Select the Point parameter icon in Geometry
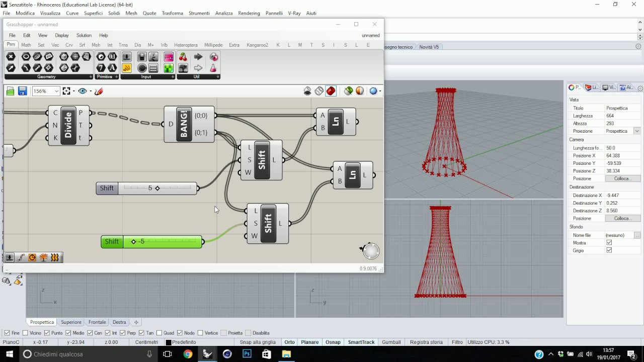Viewport: 644px width, 362px height. tap(11, 57)
